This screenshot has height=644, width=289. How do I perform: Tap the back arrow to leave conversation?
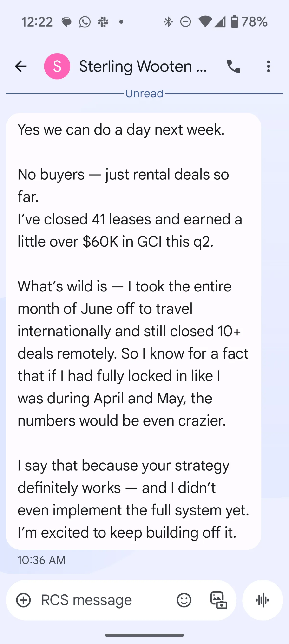click(21, 67)
